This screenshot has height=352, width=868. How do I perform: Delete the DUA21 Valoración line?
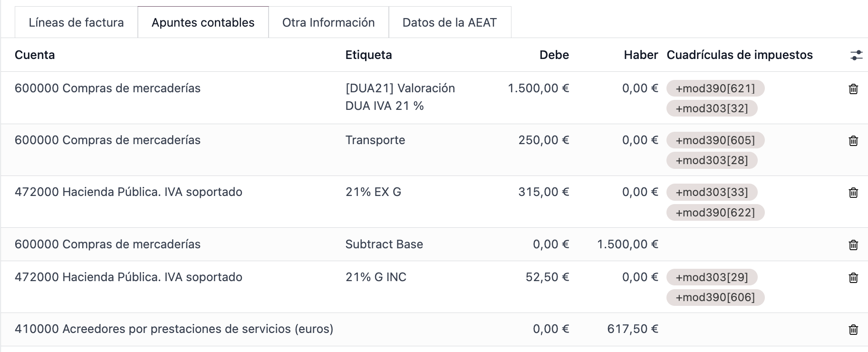[x=854, y=88]
